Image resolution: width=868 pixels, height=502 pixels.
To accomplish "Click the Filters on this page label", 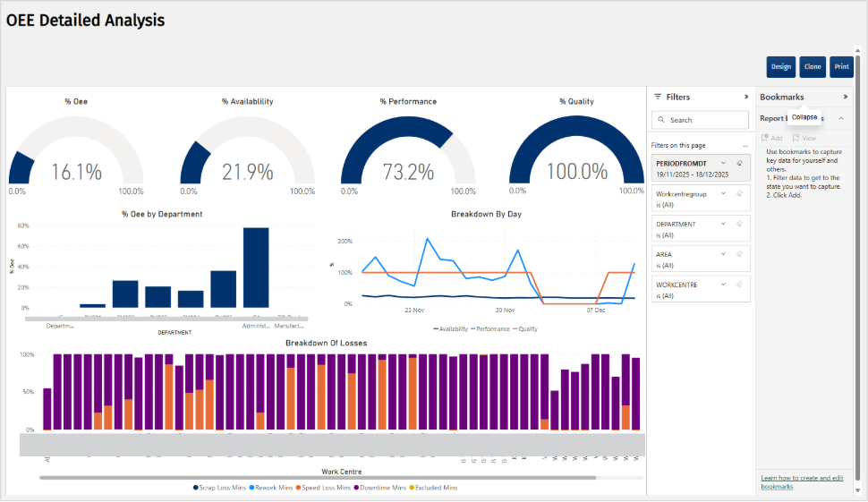I will (678, 146).
